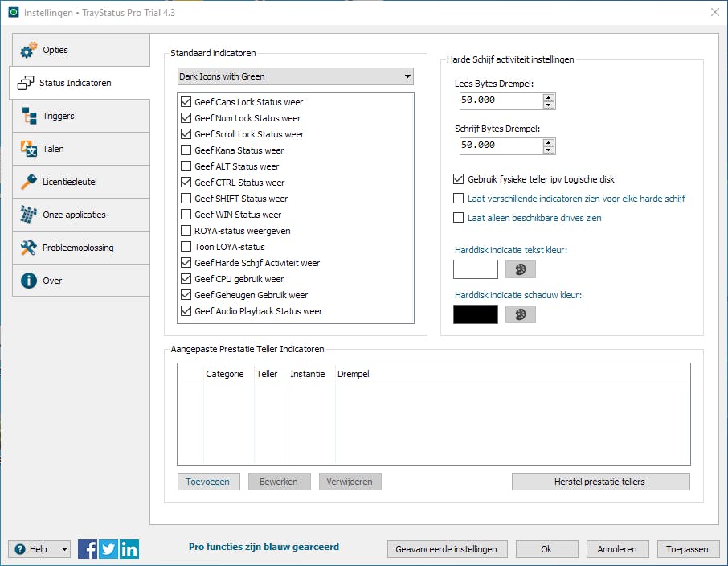This screenshot has width=728, height=566.
Task: Click the black shadow color swatch
Action: [x=476, y=314]
